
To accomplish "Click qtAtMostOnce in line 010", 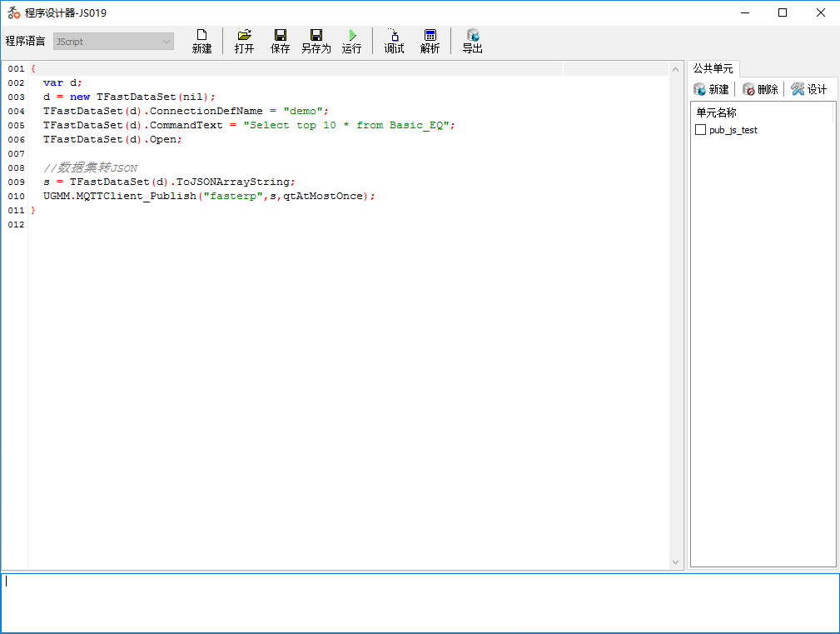I will point(323,196).
